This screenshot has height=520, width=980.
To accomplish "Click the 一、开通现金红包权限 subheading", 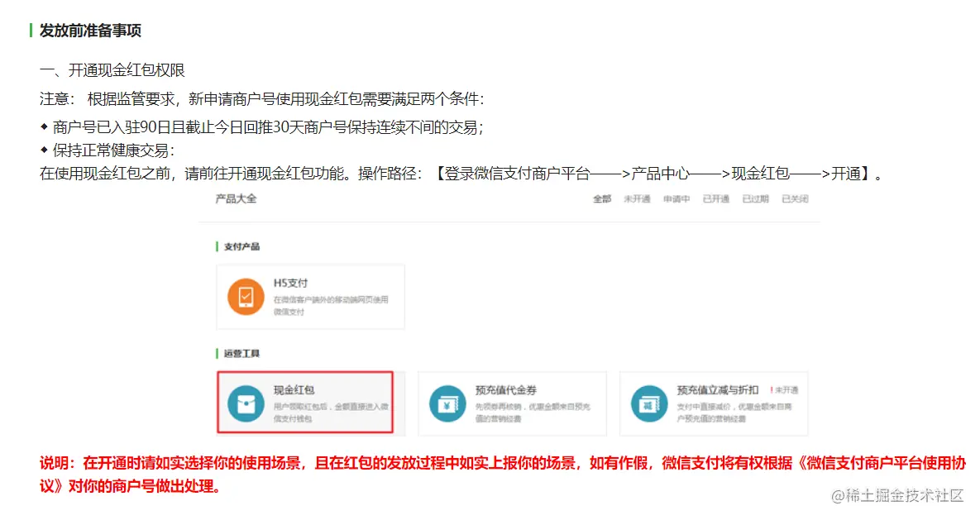I will [112, 70].
